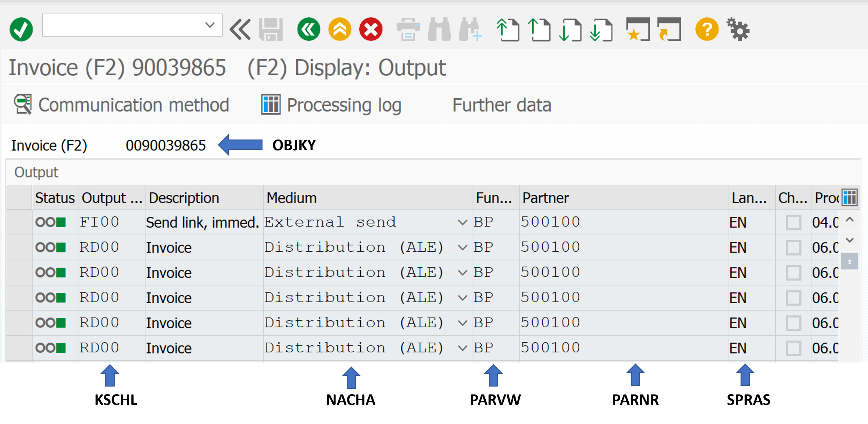Click the table vertical scrollbar handle
Image resolution: width=868 pixels, height=424 pixels.
tap(849, 262)
